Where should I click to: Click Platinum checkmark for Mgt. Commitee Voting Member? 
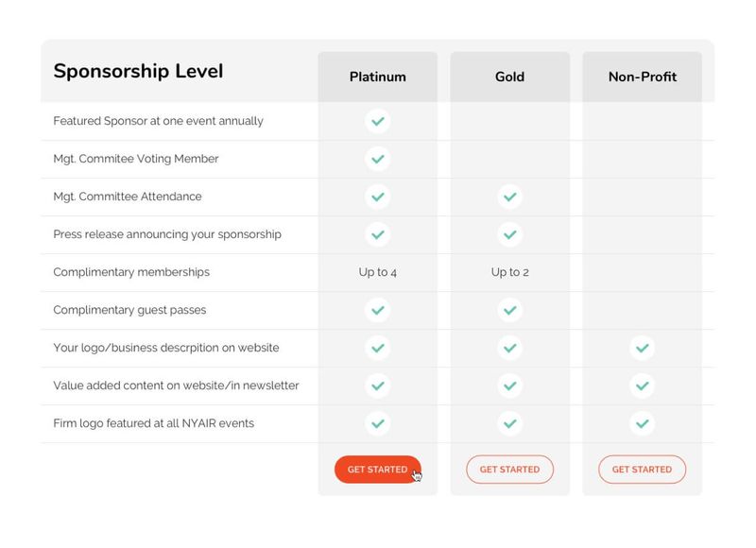(x=377, y=159)
